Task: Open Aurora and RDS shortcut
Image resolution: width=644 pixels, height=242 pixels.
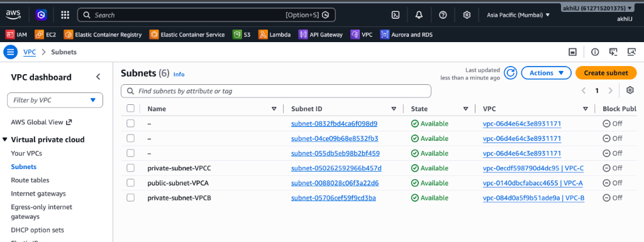Action: tap(406, 35)
